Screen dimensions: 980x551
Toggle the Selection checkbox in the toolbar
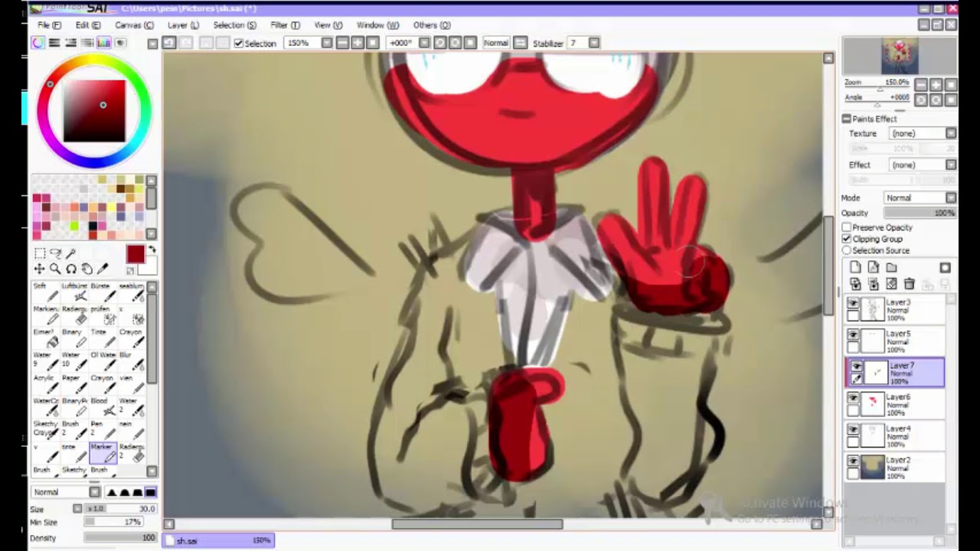tap(239, 44)
